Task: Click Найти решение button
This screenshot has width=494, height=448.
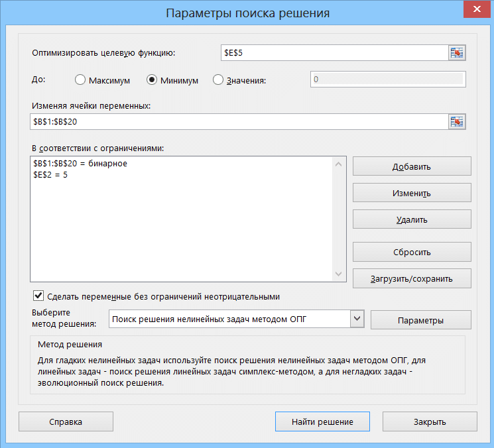Action: click(x=322, y=421)
